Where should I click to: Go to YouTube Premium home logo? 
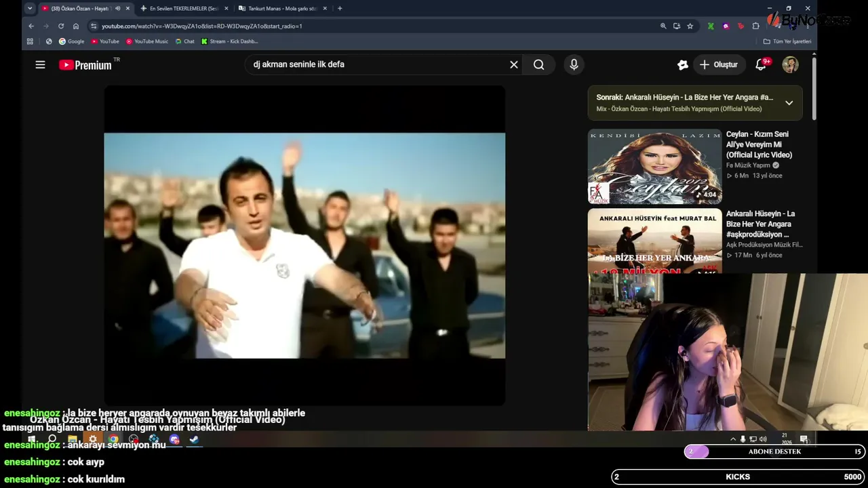[85, 65]
